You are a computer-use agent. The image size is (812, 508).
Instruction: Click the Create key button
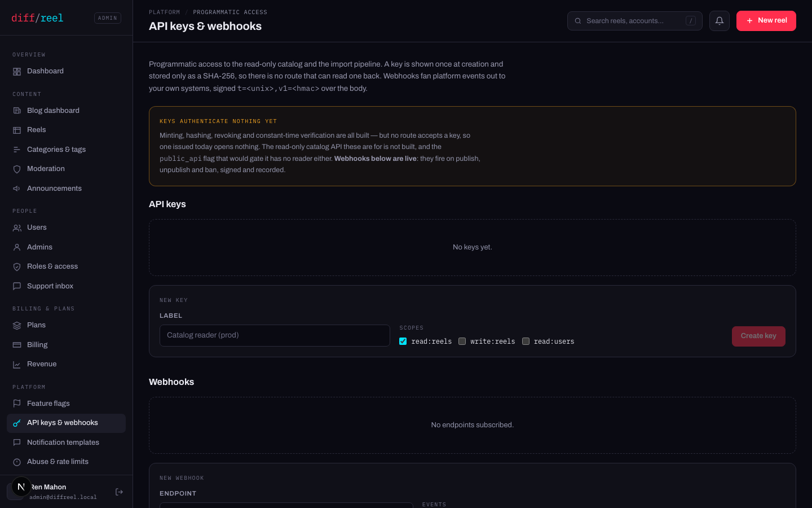pos(758,336)
